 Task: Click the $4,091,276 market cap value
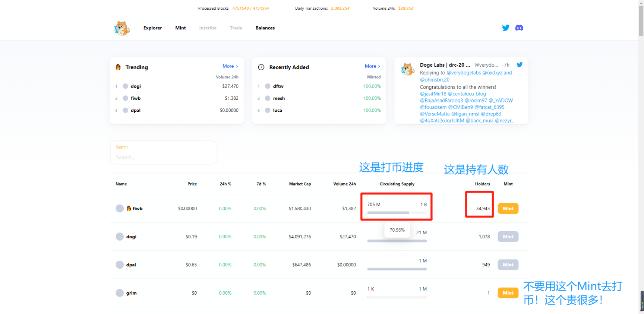[300, 237]
